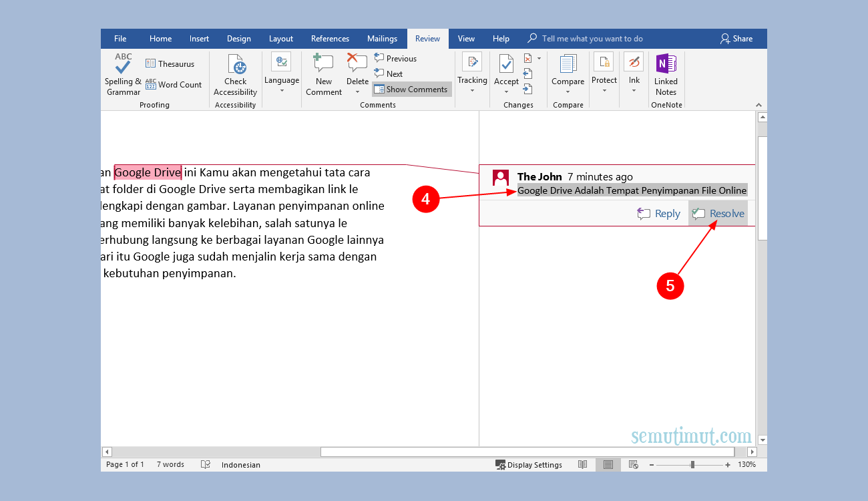Open the Tracking options
868x501 pixels.
[x=472, y=68]
